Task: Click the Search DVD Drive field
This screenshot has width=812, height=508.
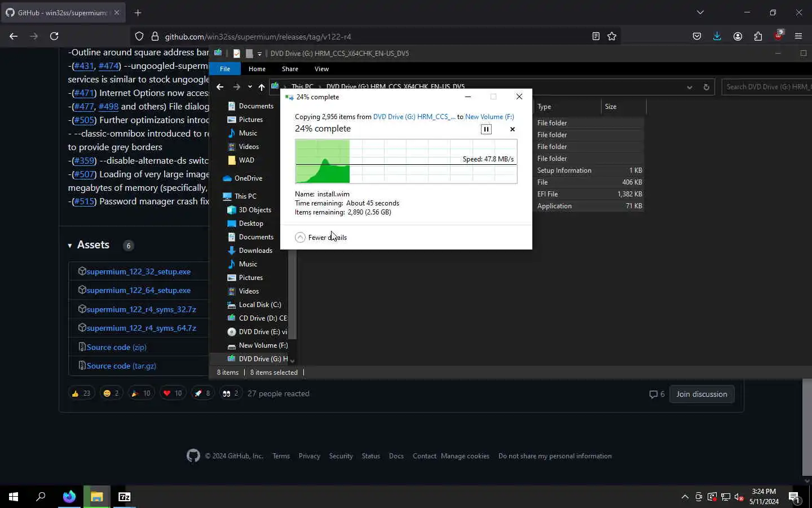Action: (x=767, y=87)
